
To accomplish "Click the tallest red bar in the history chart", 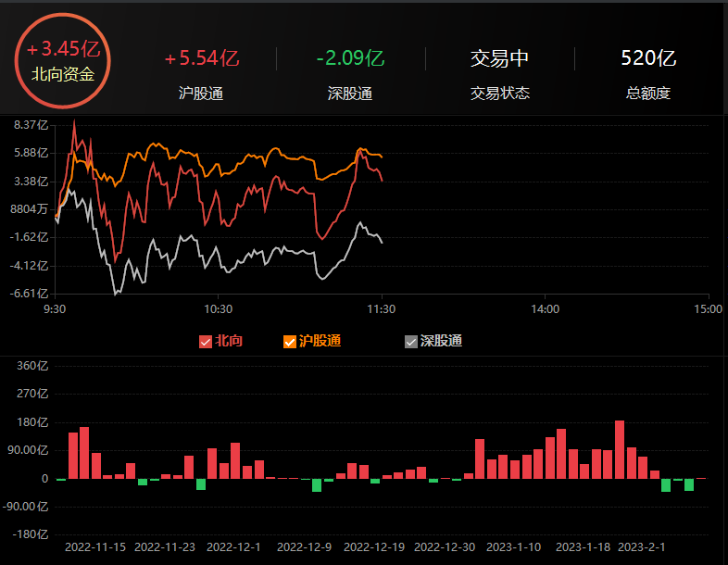I will click(x=620, y=449).
